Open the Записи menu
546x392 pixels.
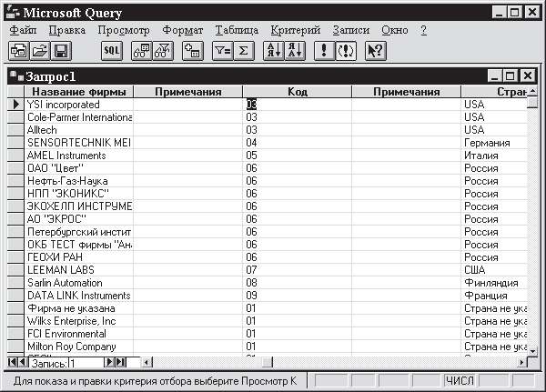[x=351, y=30]
